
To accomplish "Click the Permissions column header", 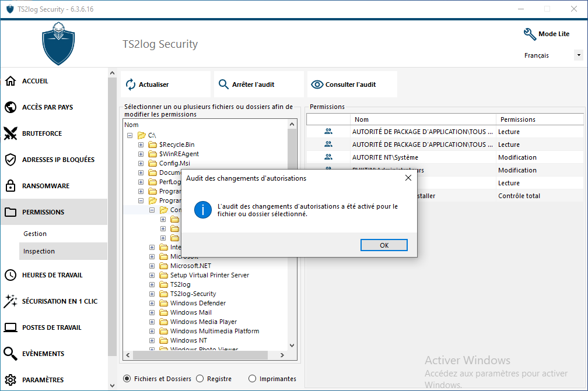I will click(540, 119).
